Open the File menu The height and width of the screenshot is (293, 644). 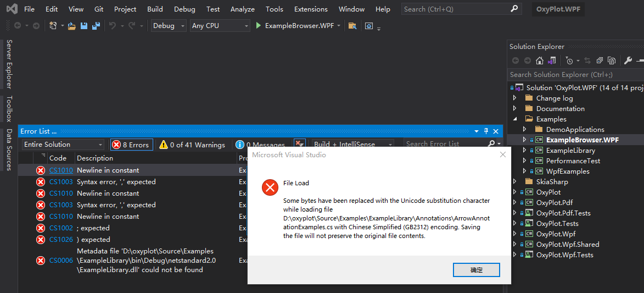(x=29, y=9)
